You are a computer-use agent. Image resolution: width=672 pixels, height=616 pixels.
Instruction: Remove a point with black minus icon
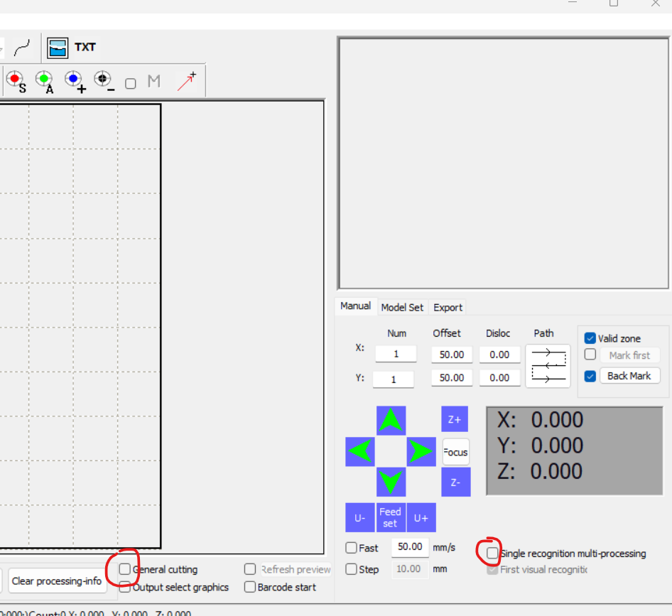click(104, 81)
